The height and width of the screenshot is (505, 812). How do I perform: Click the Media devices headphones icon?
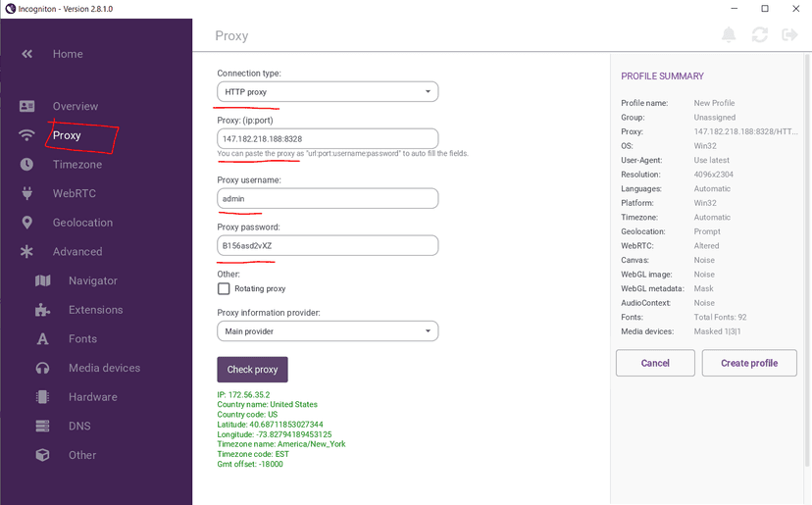click(x=42, y=368)
